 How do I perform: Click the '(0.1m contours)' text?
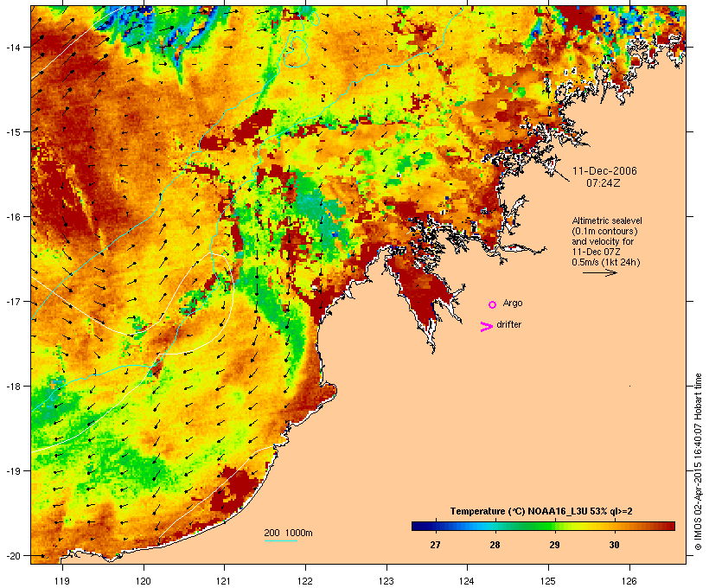(x=604, y=231)
